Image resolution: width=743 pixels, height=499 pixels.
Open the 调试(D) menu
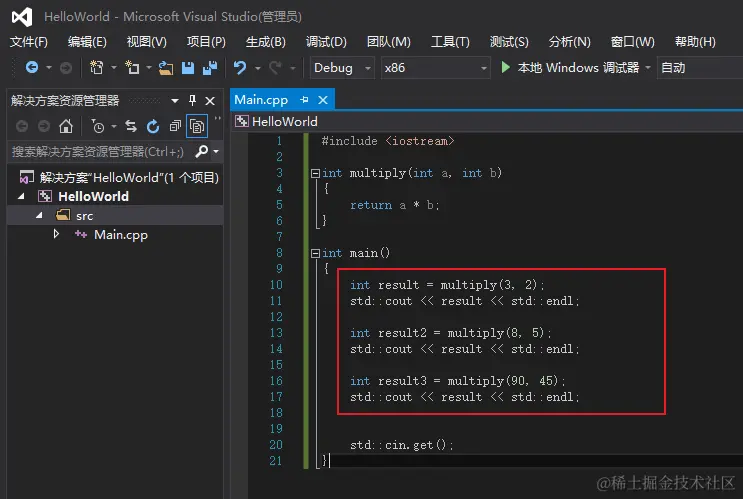[x=326, y=42]
